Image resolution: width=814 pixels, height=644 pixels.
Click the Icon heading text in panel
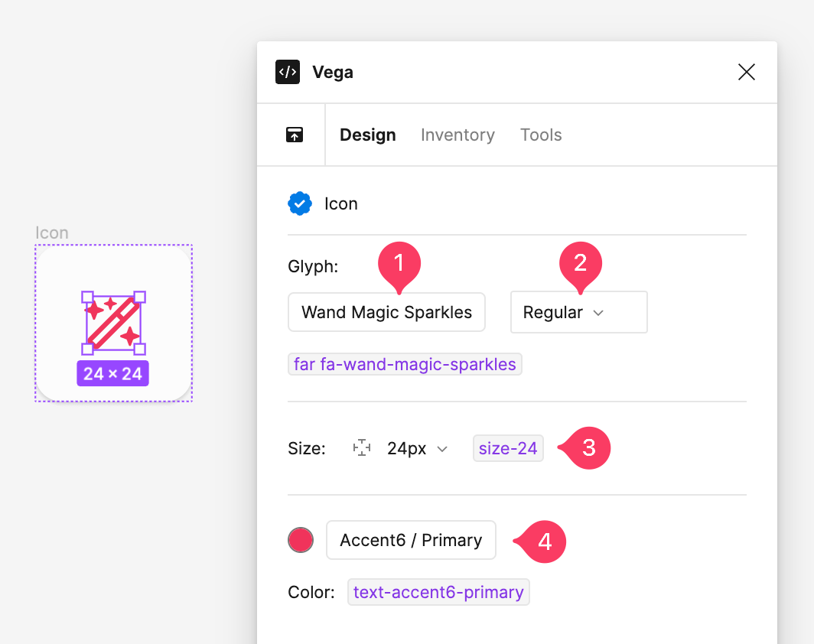click(341, 203)
